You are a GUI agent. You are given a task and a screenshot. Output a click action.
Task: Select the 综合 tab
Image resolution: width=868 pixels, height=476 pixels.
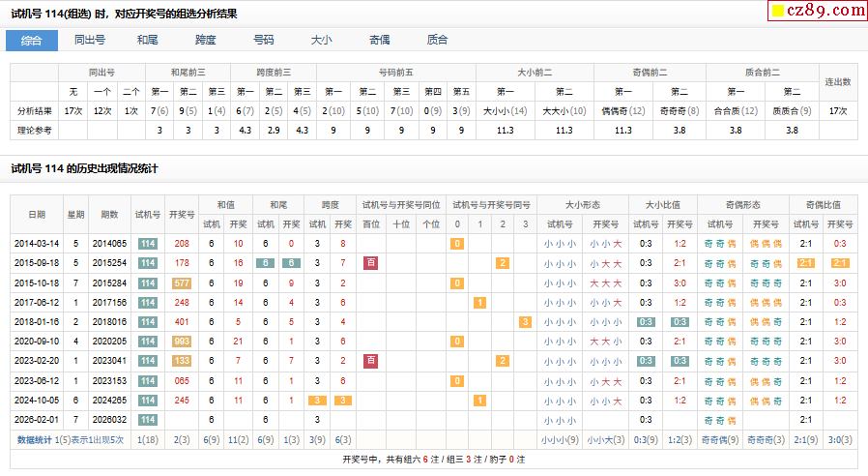(32, 41)
